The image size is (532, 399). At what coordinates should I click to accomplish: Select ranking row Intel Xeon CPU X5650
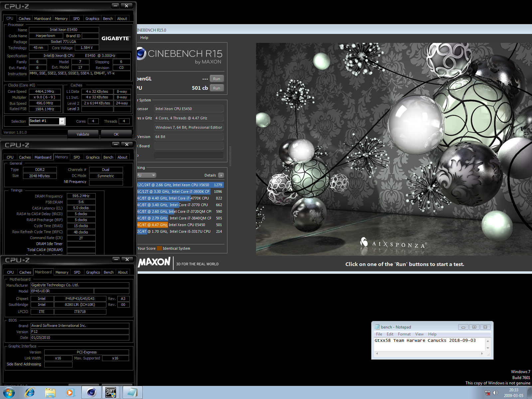click(x=180, y=185)
